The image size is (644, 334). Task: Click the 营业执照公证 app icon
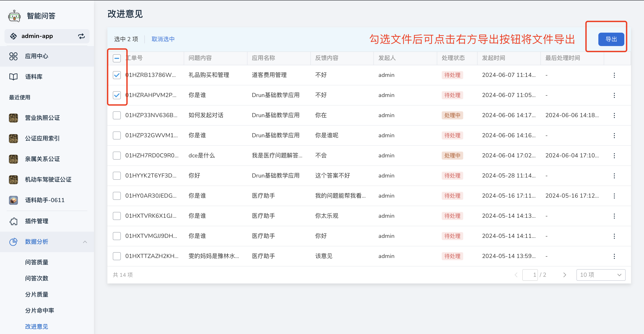13,118
